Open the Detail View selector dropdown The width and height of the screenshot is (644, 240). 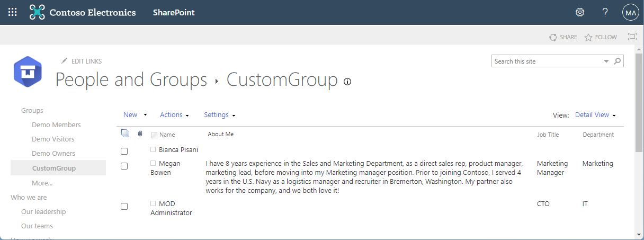click(x=595, y=115)
